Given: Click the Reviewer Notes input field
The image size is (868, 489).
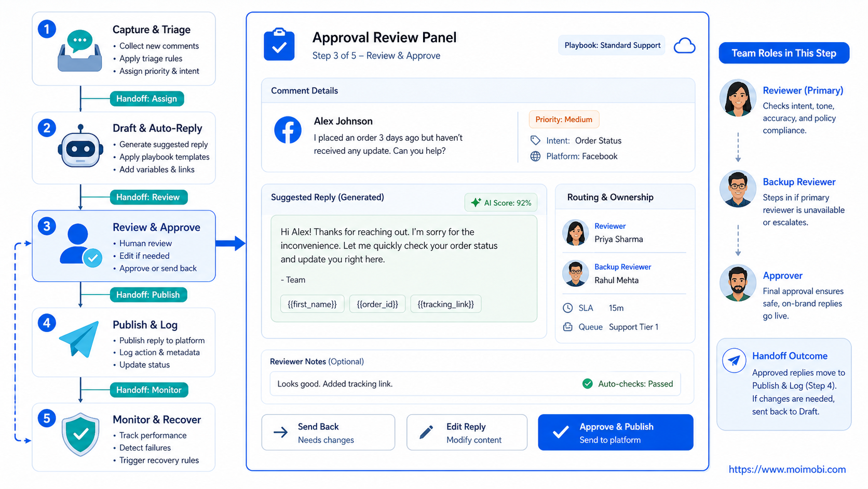Looking at the screenshot, I should pos(475,384).
